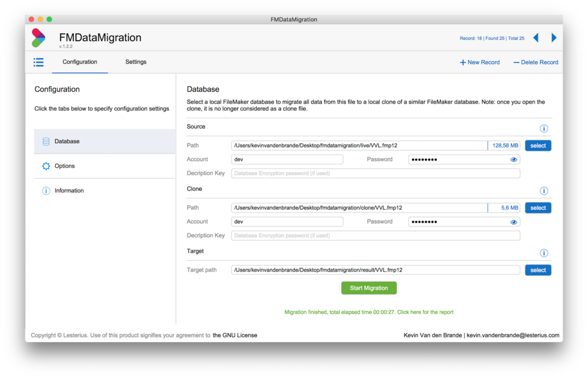Click the Source Password field
The image size is (588, 378).
coord(464,159)
